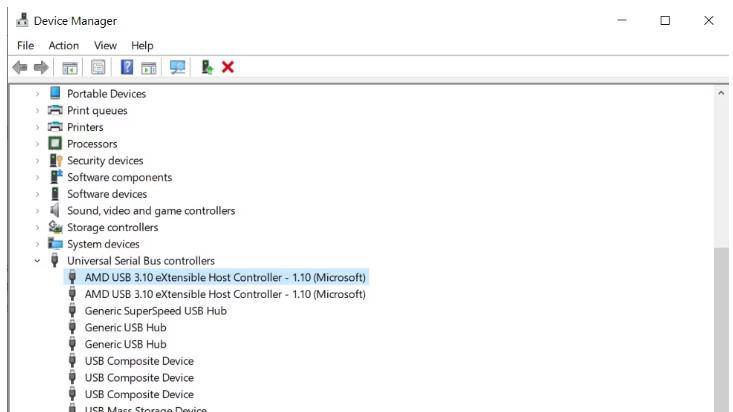Image resolution: width=733 pixels, height=412 pixels.
Task: Select the Sound, video and game controllers speaker icon
Action: point(55,210)
